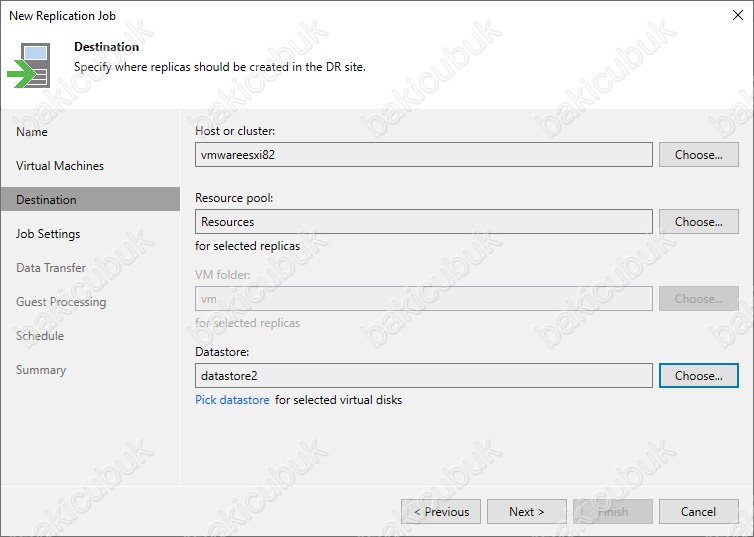754x537 pixels.
Task: Click Next to continue the wizard
Action: tap(527, 512)
